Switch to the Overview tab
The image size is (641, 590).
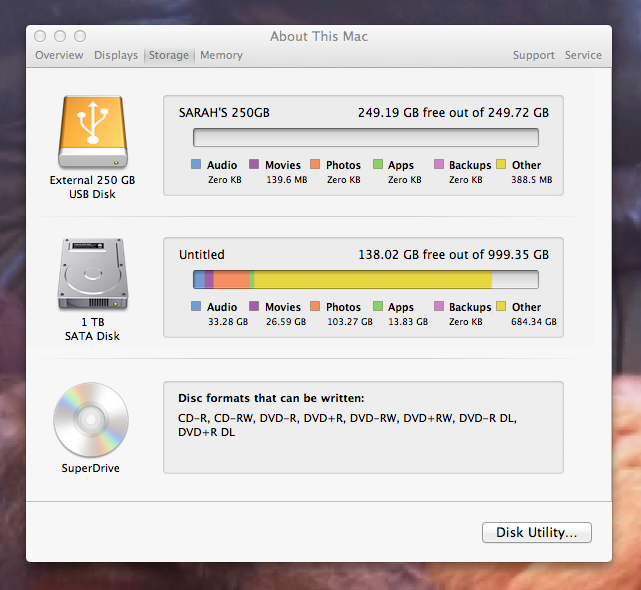click(59, 55)
